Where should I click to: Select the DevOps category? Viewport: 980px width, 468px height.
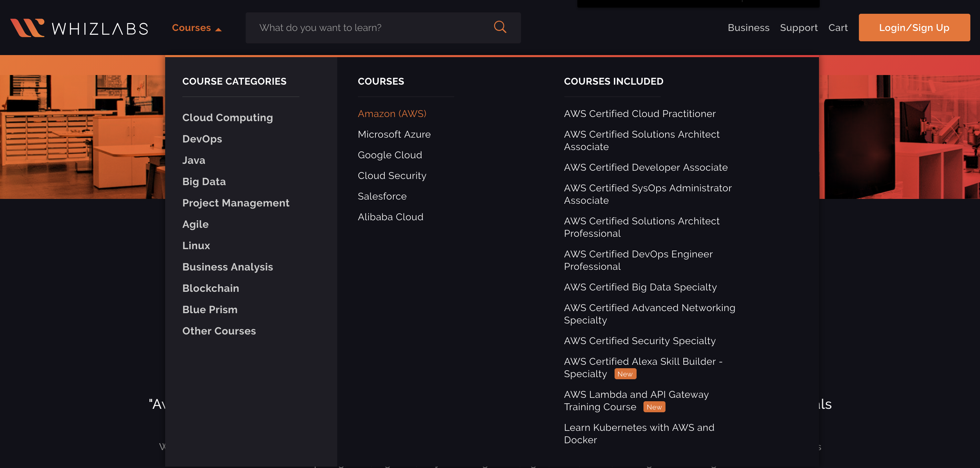[x=202, y=139]
